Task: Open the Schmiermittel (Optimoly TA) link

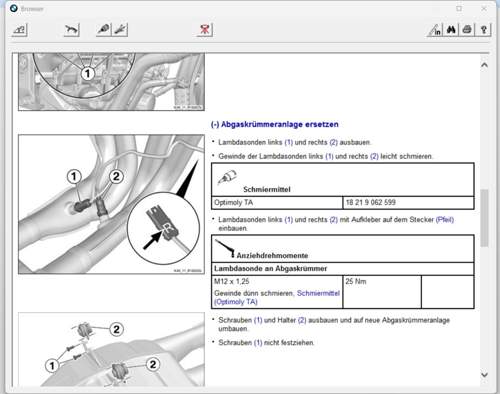Action: click(x=277, y=297)
